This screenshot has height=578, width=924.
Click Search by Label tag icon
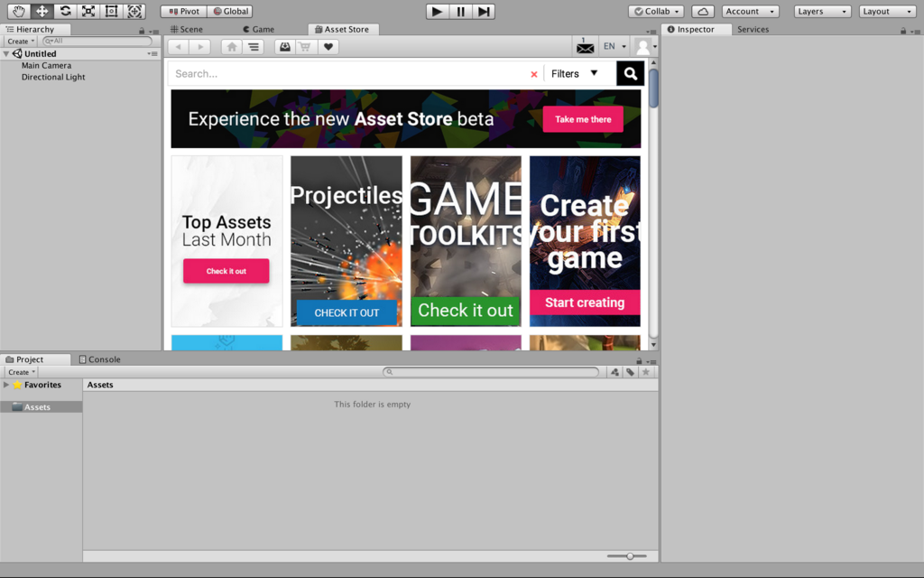(x=630, y=371)
